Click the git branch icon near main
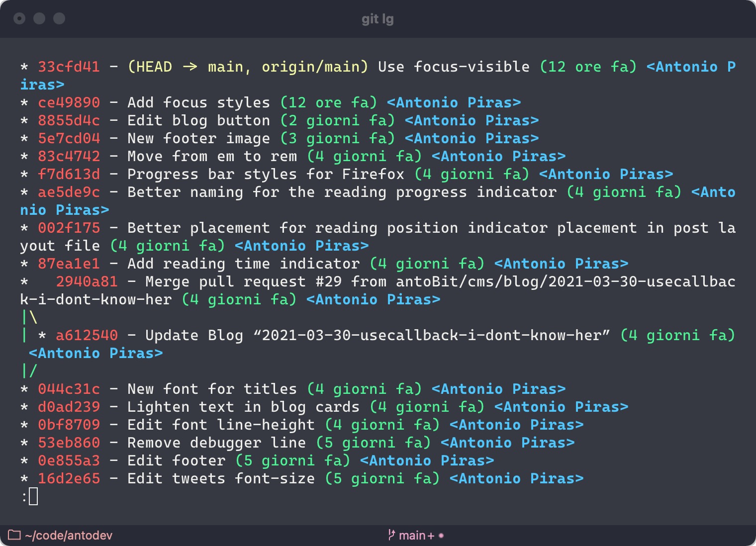This screenshot has height=546, width=756. click(392, 535)
